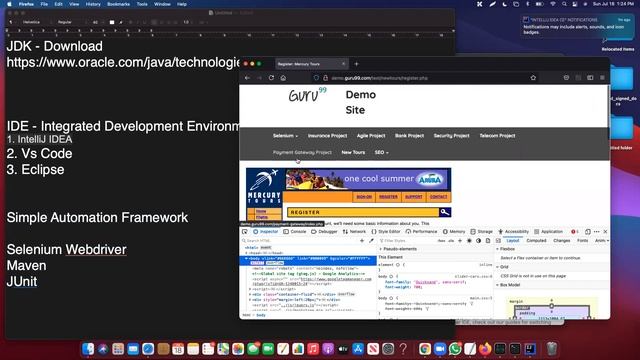Click the padlock site security icon
The width and height of the screenshot is (640, 360).
[325, 78]
